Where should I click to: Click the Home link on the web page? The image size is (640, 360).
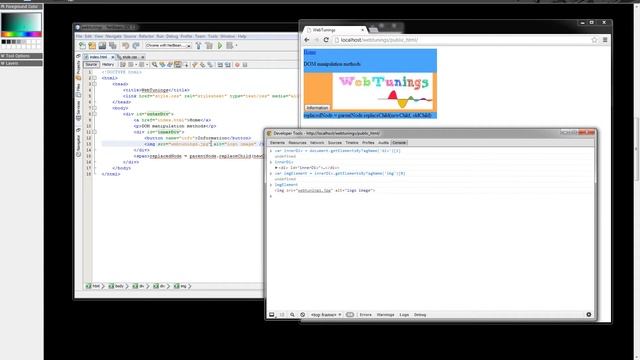[x=310, y=53]
